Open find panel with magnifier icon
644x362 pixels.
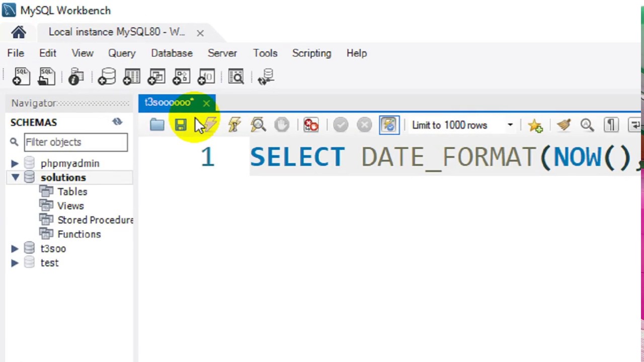coord(587,125)
